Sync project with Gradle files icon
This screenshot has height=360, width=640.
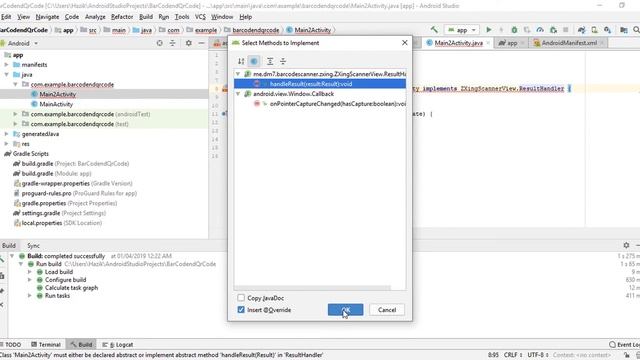[581, 30]
